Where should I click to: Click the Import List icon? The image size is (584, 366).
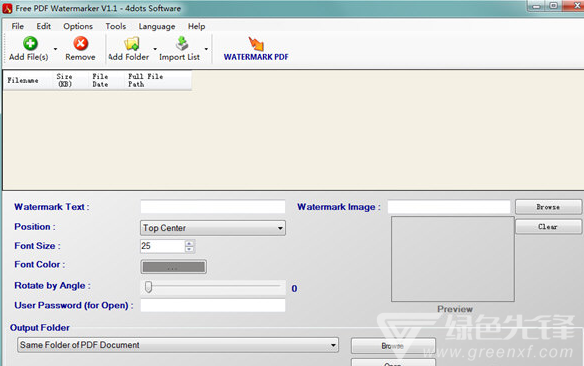pos(182,43)
